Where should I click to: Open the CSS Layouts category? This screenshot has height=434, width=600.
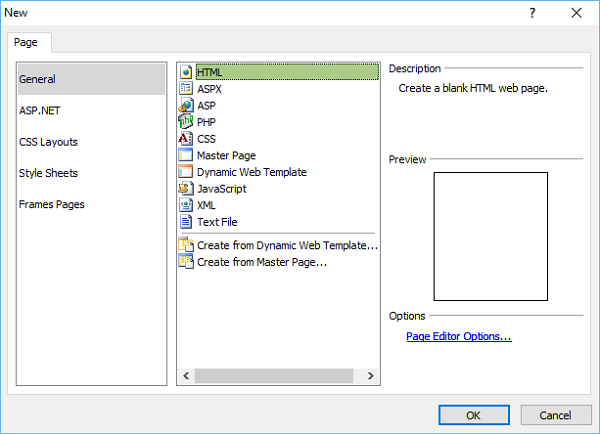pyautogui.click(x=48, y=142)
